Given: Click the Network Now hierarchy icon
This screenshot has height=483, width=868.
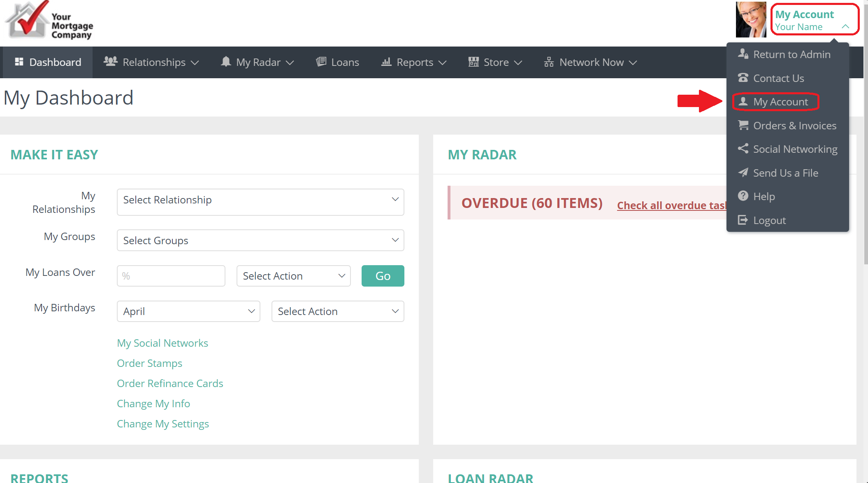Looking at the screenshot, I should pyautogui.click(x=549, y=62).
